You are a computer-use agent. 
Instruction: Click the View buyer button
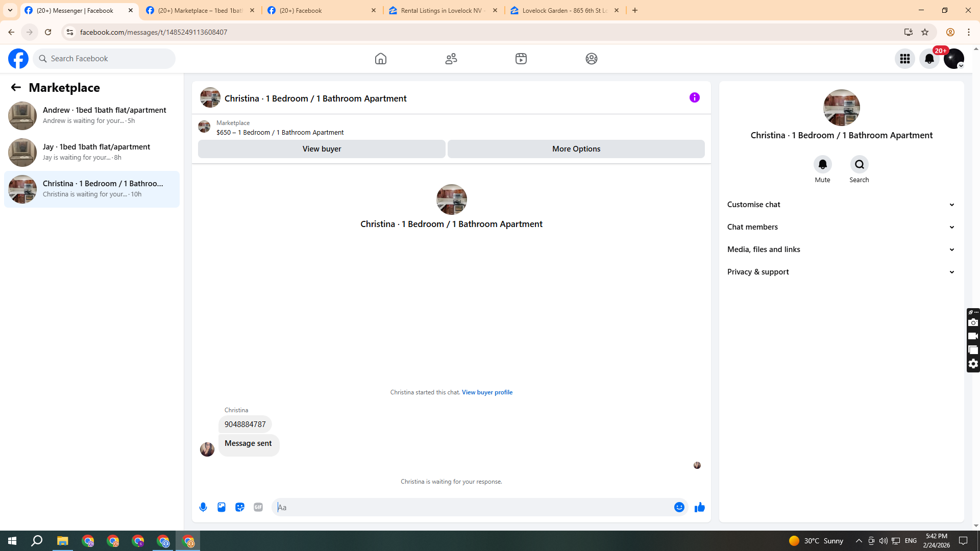pyautogui.click(x=322, y=149)
